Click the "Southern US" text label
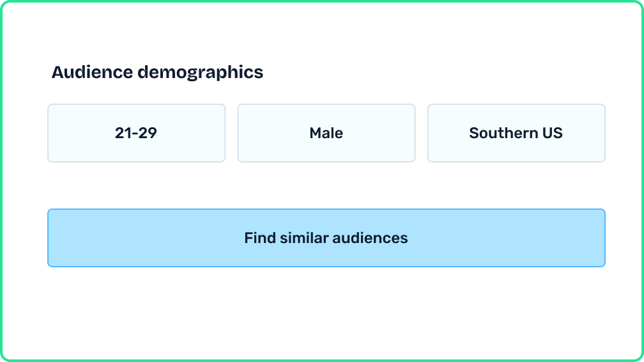Viewport: 644px width, 362px height. click(516, 133)
